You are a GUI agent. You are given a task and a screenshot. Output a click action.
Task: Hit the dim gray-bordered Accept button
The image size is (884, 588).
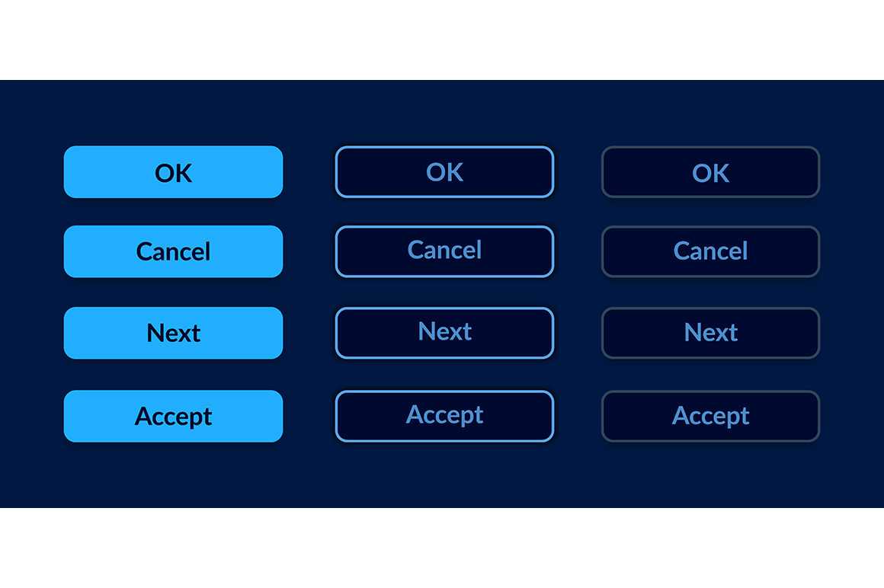710,416
